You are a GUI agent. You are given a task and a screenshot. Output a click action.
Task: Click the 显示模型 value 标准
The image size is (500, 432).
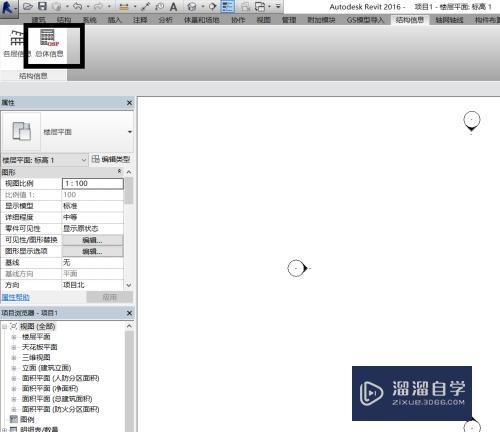[93, 206]
